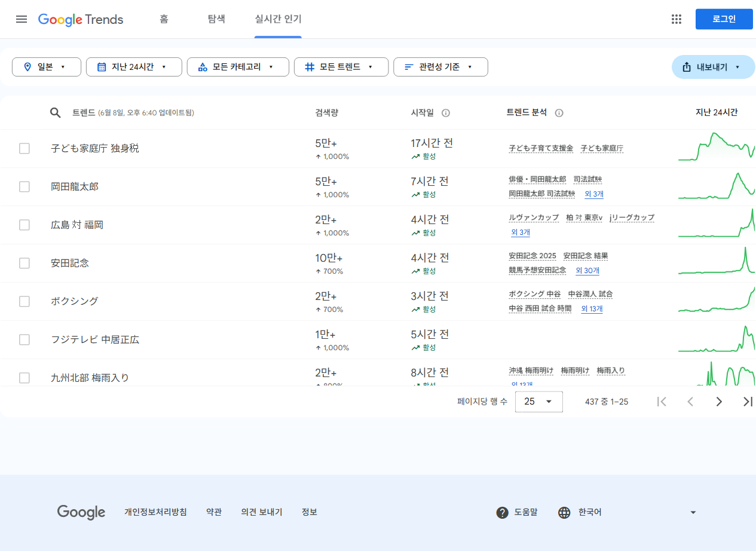The image size is (756, 551).
Task: Expand 외 30개 for 安田記念
Action: [587, 270]
